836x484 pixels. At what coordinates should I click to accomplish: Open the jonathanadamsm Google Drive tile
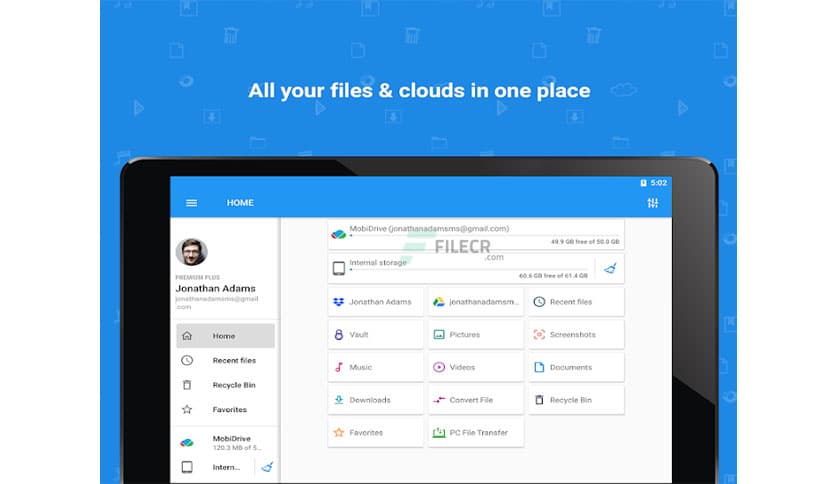click(x=476, y=302)
